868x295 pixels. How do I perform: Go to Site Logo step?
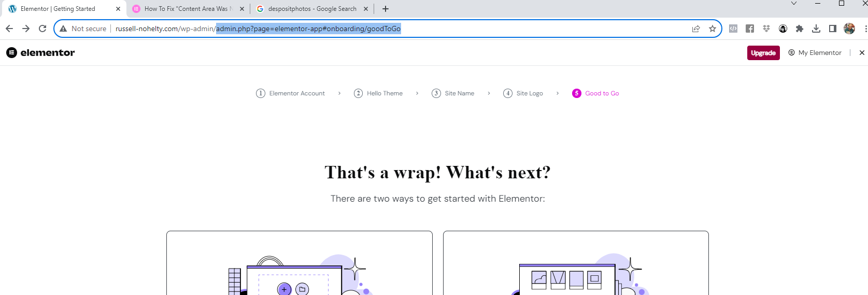pos(523,93)
